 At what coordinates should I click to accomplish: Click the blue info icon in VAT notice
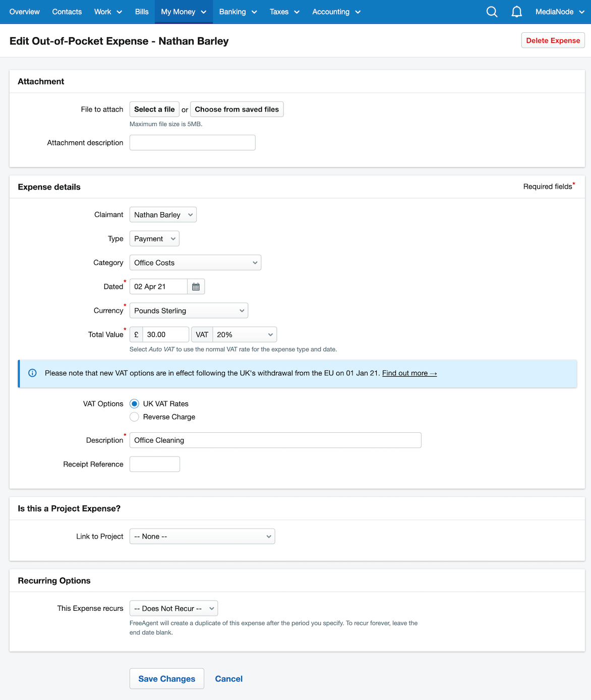pos(32,373)
